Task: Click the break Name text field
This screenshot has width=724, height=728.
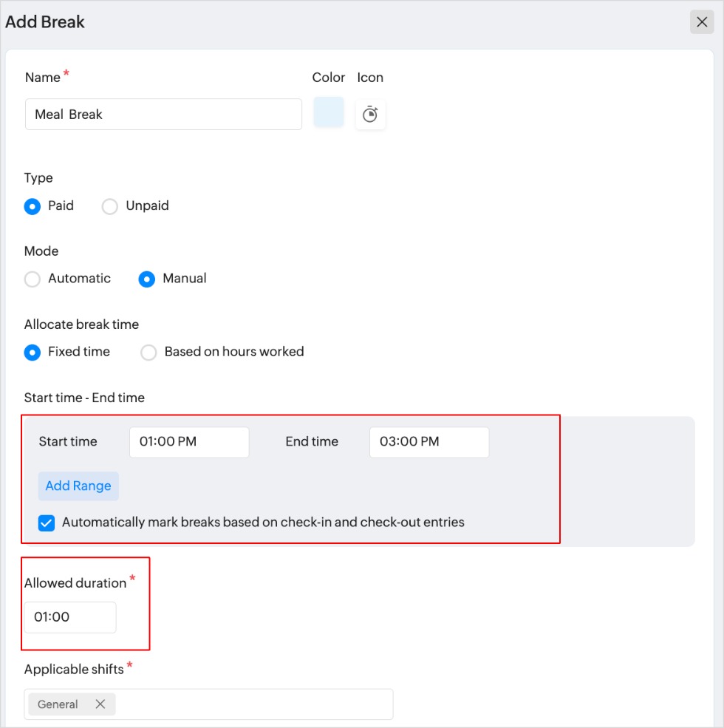Action: 163,115
